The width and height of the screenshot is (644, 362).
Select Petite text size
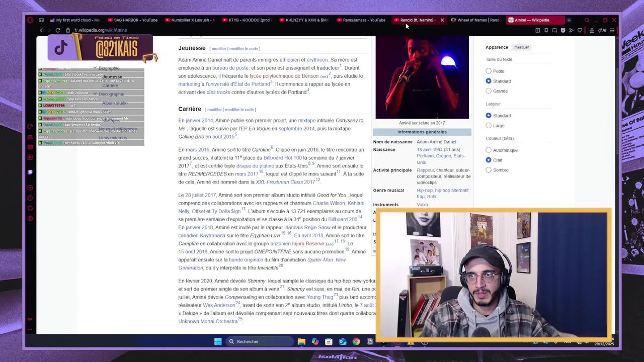tap(489, 71)
